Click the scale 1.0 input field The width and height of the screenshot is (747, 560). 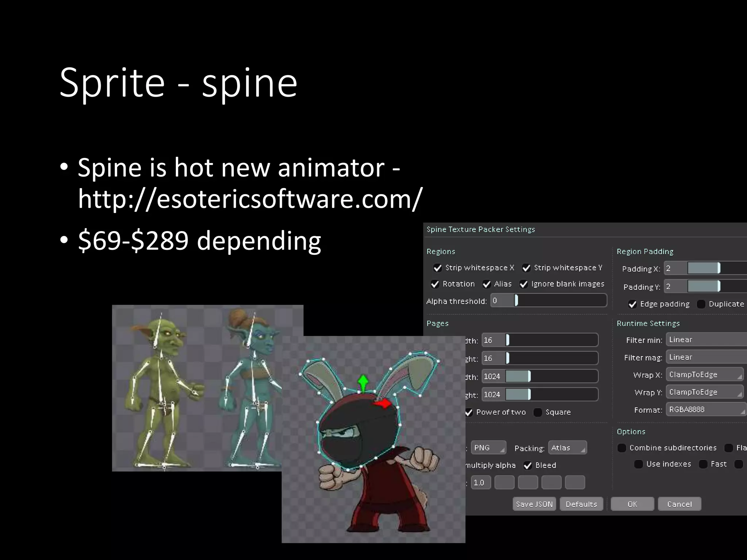click(x=480, y=483)
